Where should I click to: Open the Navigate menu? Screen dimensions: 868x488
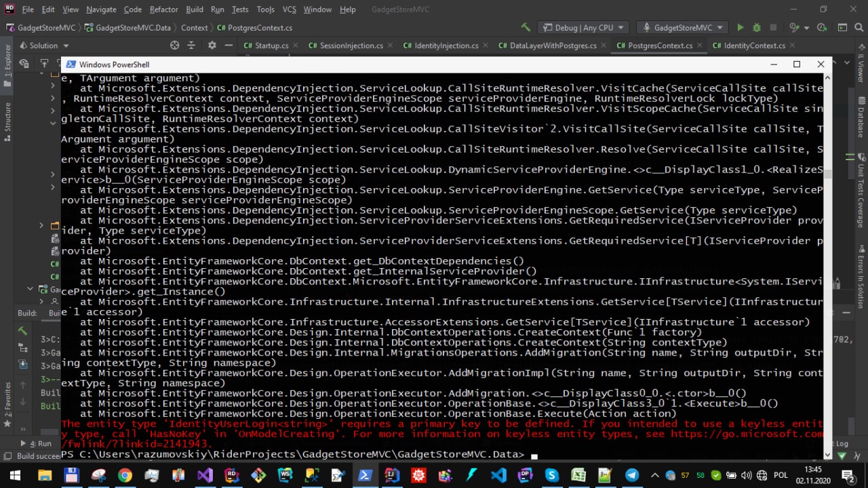101,10
